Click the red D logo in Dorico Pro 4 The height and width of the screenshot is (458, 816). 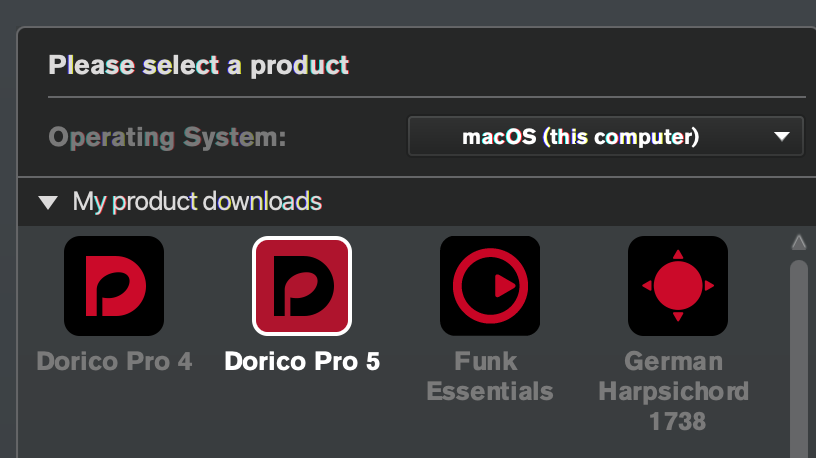[114, 286]
